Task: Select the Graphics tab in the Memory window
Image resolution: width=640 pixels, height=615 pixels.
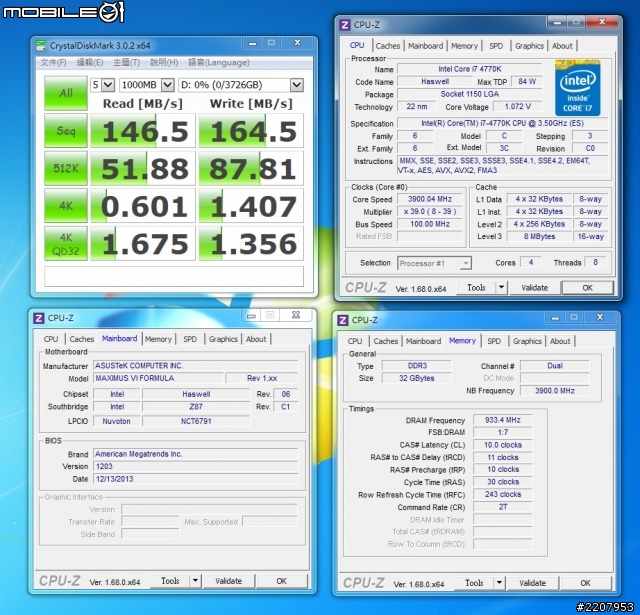Action: pos(527,341)
